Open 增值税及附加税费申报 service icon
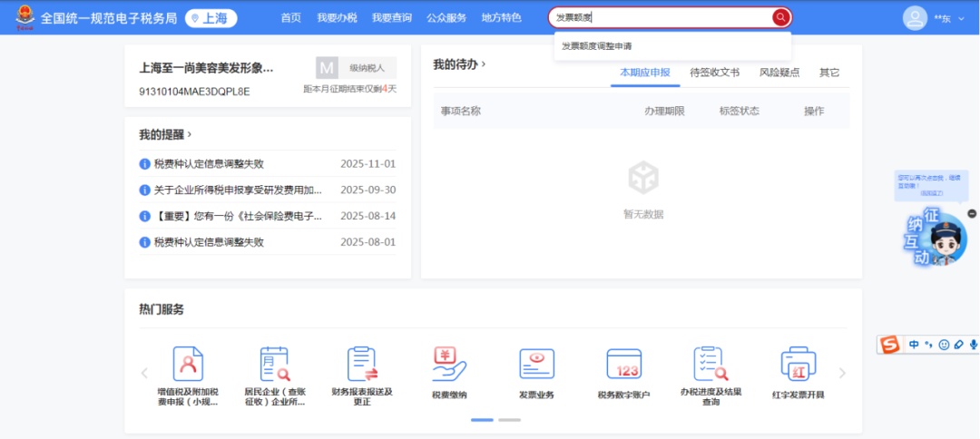 tap(188, 365)
